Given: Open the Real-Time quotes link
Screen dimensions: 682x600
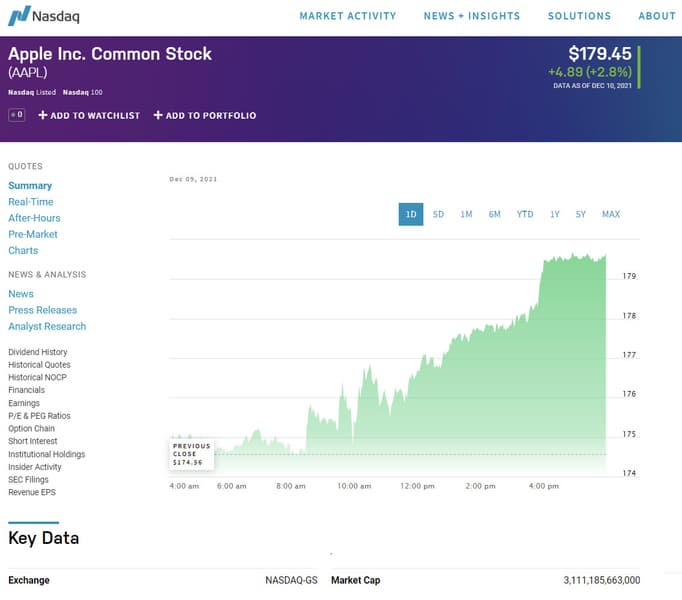Looking at the screenshot, I should point(31,202).
